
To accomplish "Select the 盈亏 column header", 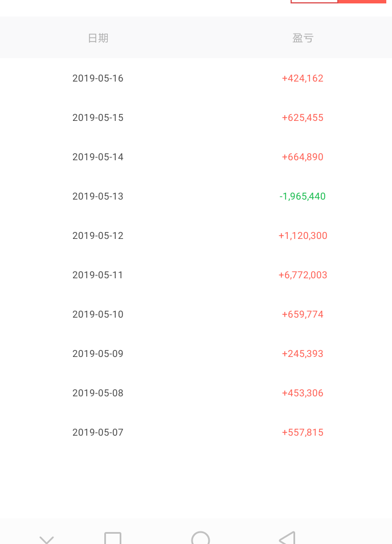I will 303,38.
